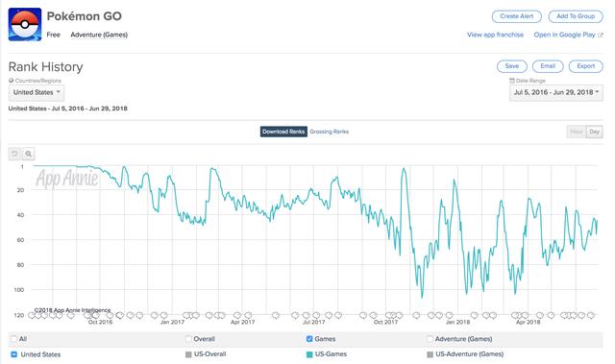Switch to the Download Ranks tab
This screenshot has width=615, height=364.
point(283,132)
